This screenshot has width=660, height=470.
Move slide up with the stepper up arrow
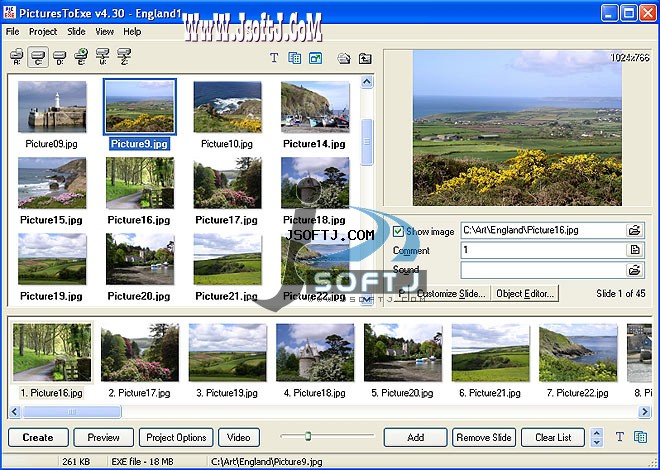click(596, 433)
